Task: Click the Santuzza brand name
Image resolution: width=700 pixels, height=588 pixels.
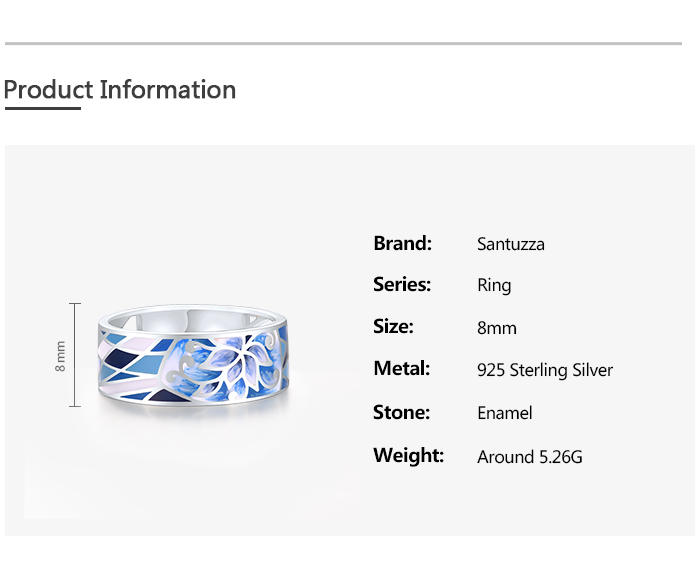Action: click(511, 244)
